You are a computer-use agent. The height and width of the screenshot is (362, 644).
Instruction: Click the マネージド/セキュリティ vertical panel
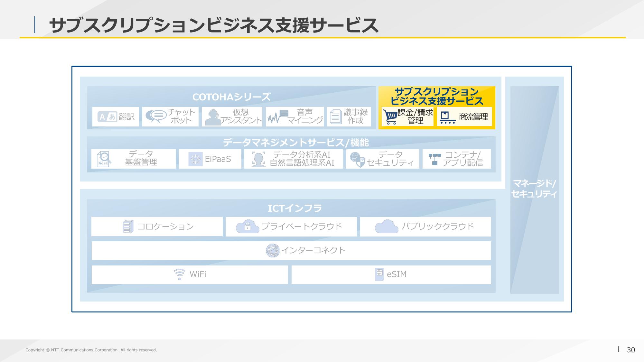tap(534, 190)
